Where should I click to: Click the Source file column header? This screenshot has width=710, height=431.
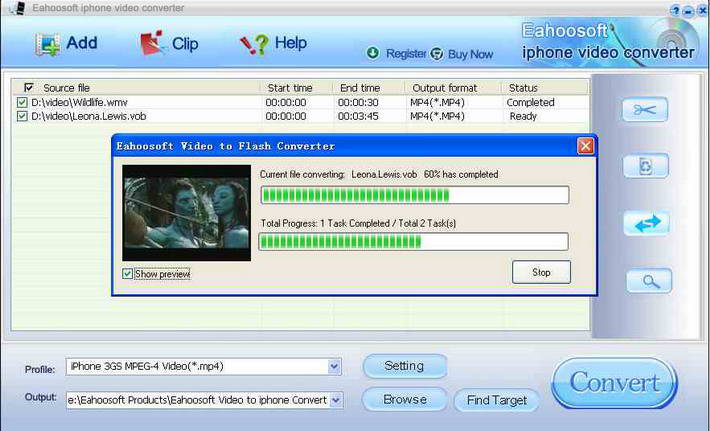(x=66, y=88)
